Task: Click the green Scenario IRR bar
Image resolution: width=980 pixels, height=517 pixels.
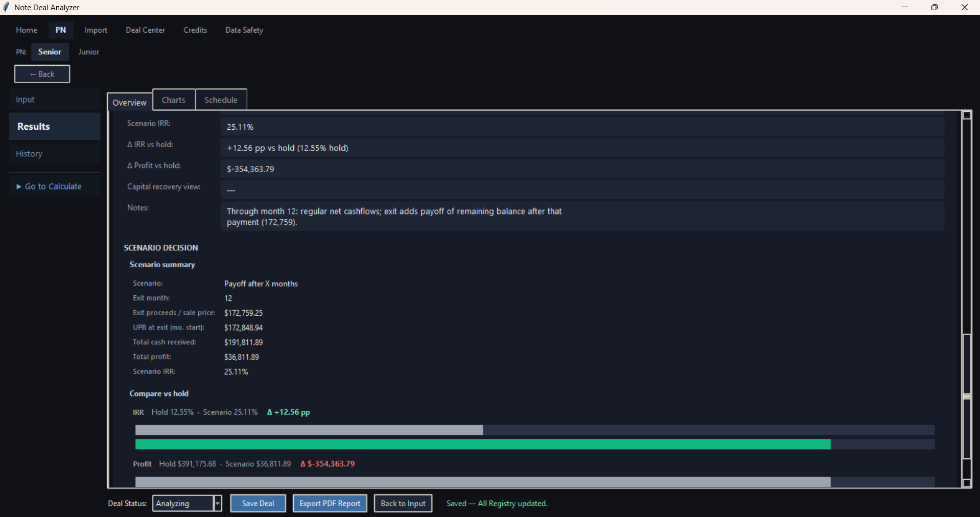Action: click(483, 444)
